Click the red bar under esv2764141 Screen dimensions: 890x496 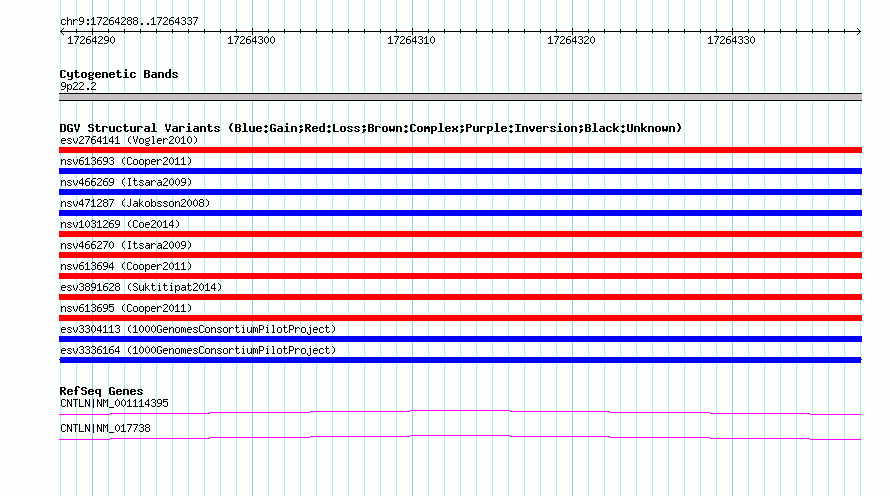click(460, 150)
